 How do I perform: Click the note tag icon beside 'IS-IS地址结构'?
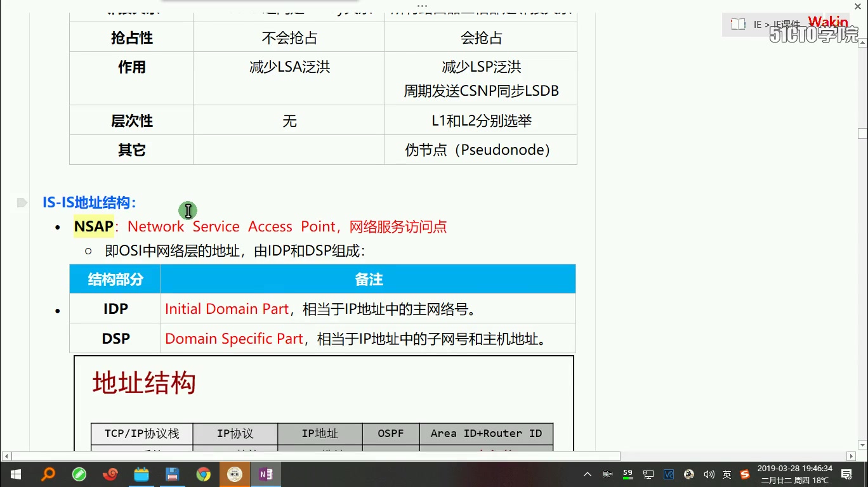point(22,203)
